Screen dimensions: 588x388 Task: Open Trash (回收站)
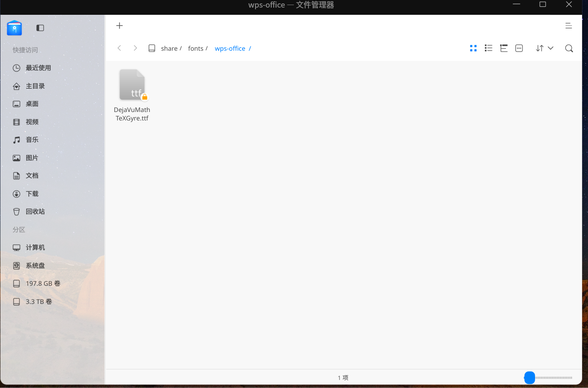click(52, 212)
